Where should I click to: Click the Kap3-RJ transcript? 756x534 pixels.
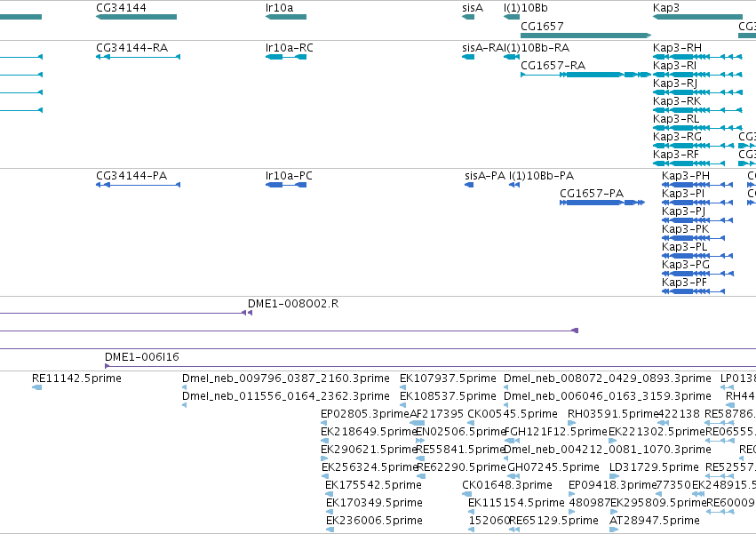point(697,92)
